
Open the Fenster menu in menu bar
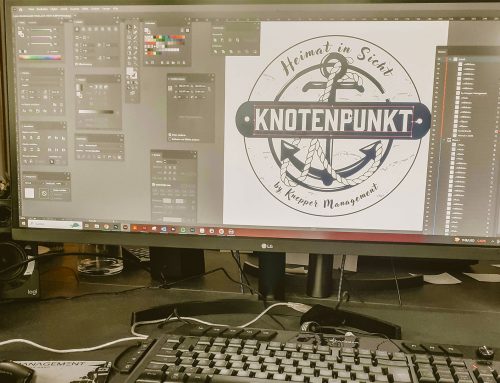106,9
